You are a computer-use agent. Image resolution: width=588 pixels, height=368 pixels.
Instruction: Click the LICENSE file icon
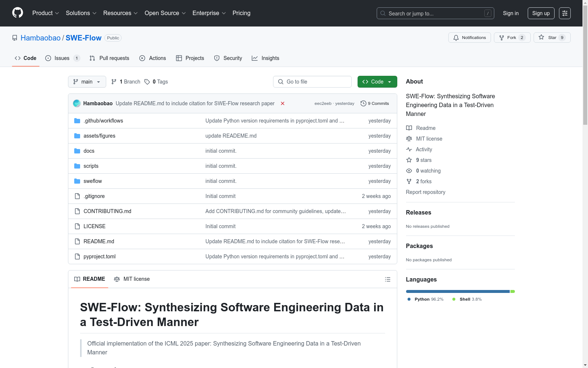click(77, 226)
